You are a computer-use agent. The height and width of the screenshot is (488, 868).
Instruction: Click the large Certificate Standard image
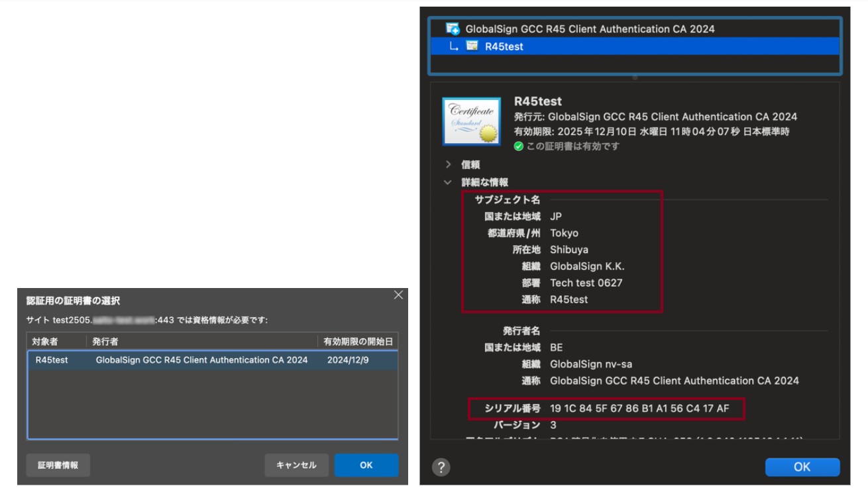(x=471, y=122)
